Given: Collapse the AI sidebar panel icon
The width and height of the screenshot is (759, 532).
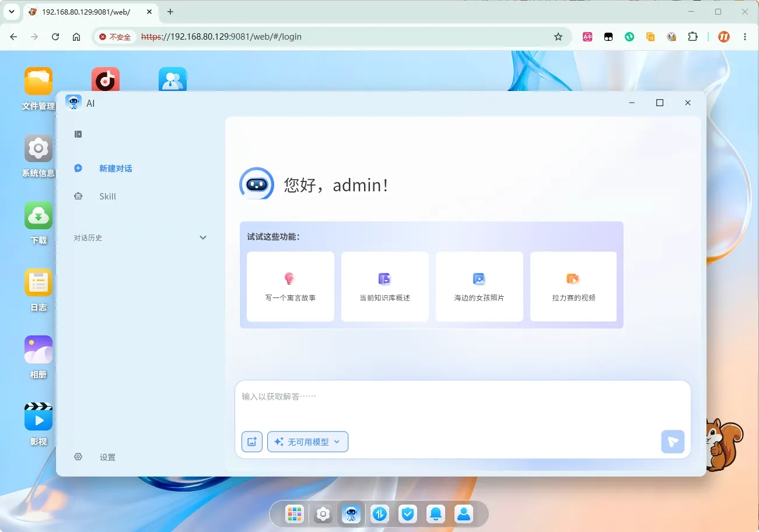Looking at the screenshot, I should pos(78,134).
